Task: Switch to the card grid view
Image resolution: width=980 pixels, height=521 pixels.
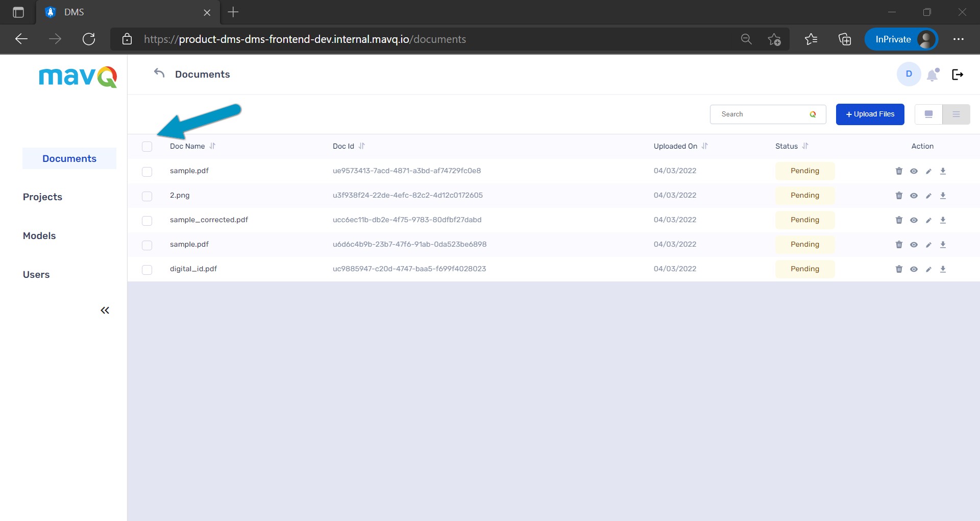Action: click(x=928, y=114)
